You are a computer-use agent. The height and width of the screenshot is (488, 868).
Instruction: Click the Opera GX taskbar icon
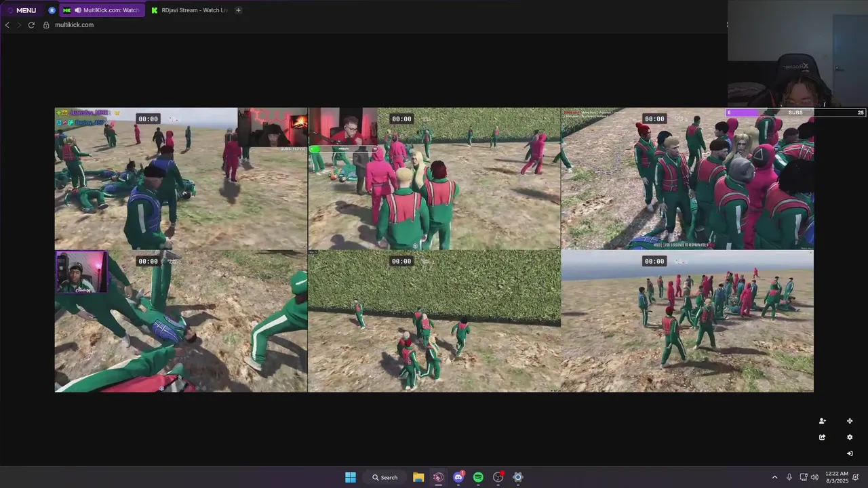coord(438,477)
